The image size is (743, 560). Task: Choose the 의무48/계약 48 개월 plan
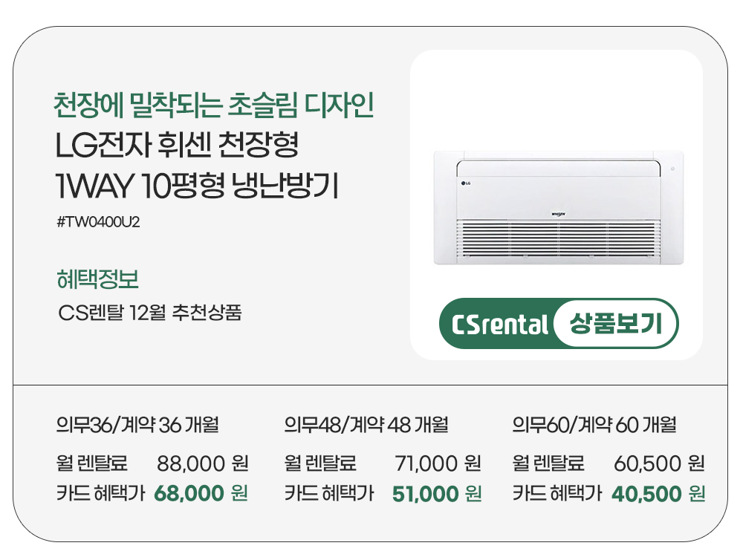point(366,426)
